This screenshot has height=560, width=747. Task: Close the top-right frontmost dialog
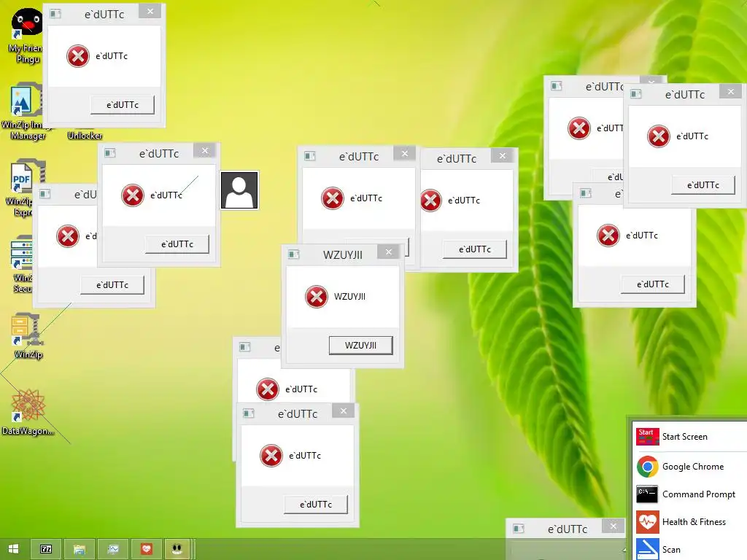[x=731, y=91]
